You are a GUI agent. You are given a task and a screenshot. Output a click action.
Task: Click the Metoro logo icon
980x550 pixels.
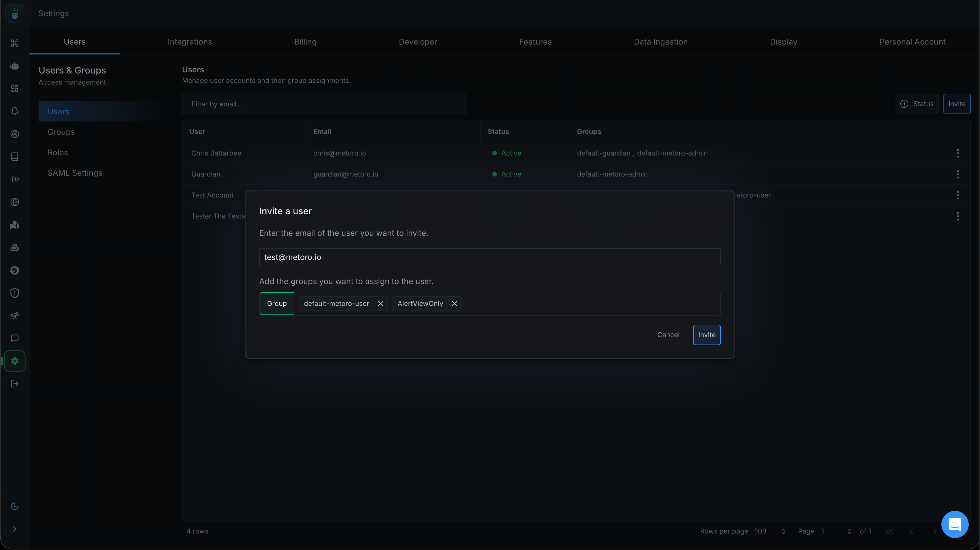click(14, 13)
